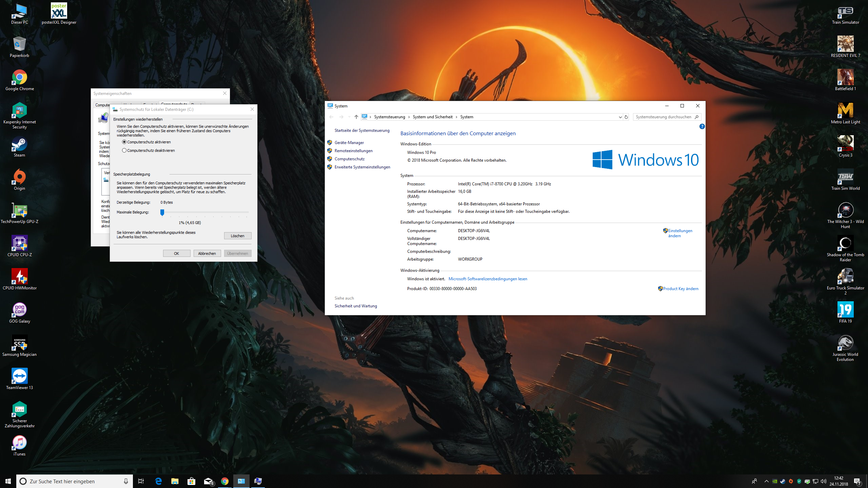Go to Startseite der Systemsteuerung
Image resolution: width=868 pixels, height=488 pixels.
coord(362,130)
